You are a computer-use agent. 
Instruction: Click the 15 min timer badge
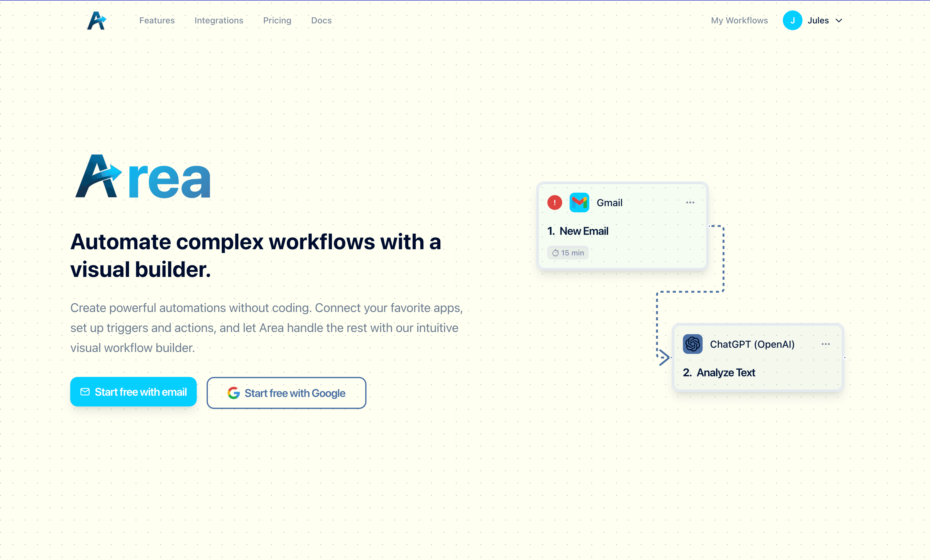pyautogui.click(x=568, y=253)
